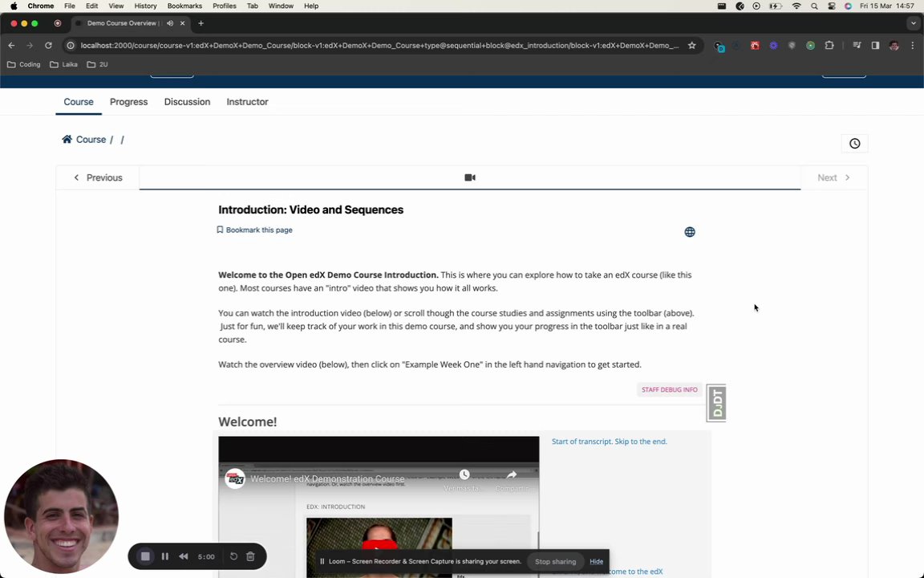Switch to the Discussion tab

[x=187, y=102]
